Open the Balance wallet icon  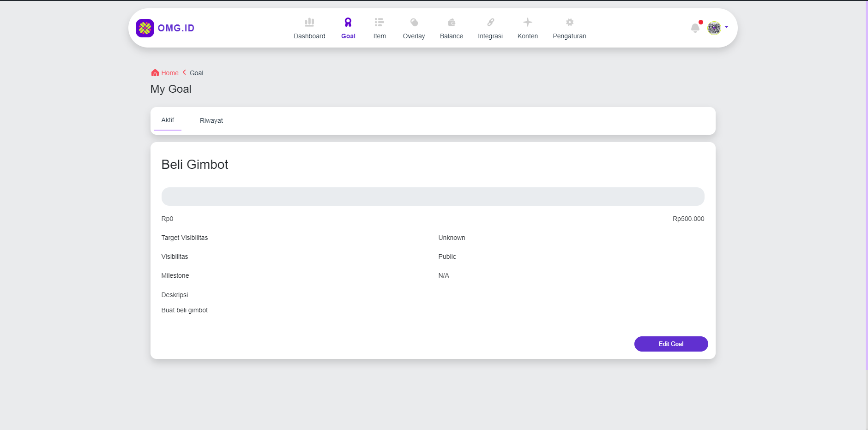pyautogui.click(x=451, y=22)
